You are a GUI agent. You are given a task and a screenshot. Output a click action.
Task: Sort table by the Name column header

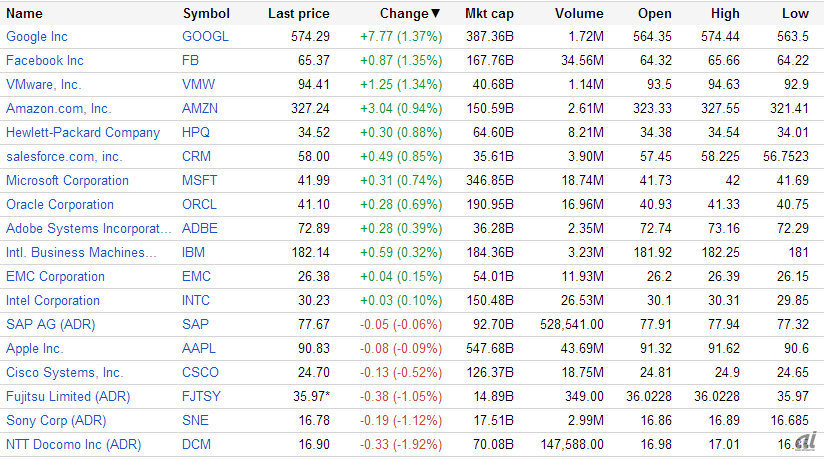click(x=24, y=14)
